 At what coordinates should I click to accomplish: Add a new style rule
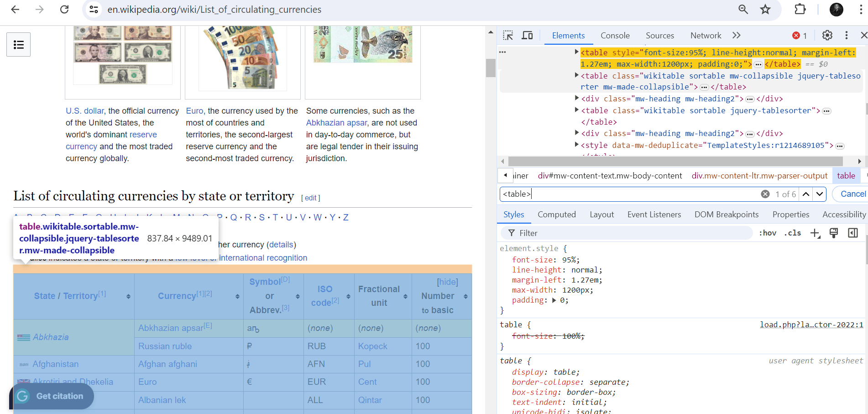tap(815, 233)
